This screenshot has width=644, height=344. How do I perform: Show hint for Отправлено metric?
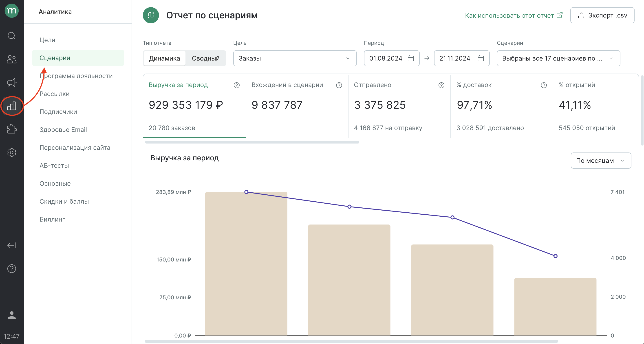click(x=441, y=85)
